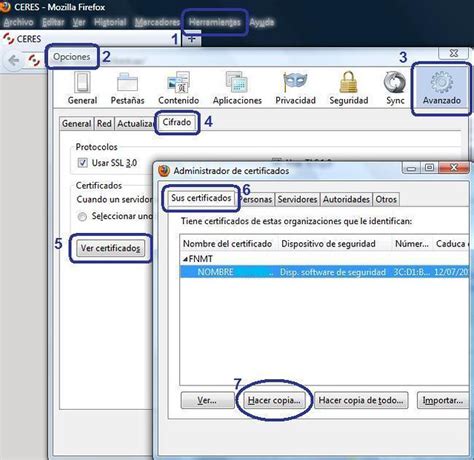
Task: Select the Sus certificados tab
Action: [201, 198]
